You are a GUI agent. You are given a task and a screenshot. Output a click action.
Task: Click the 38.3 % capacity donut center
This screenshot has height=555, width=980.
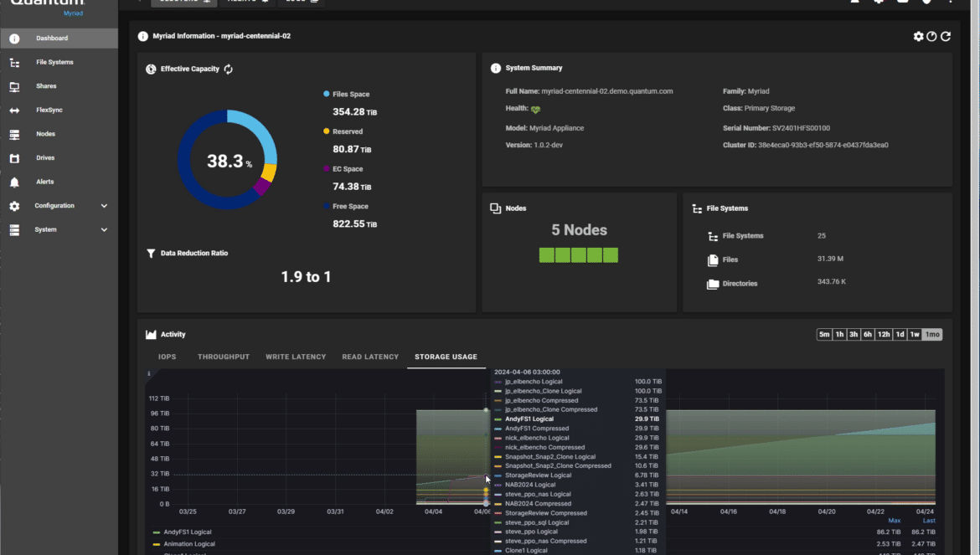pos(230,161)
